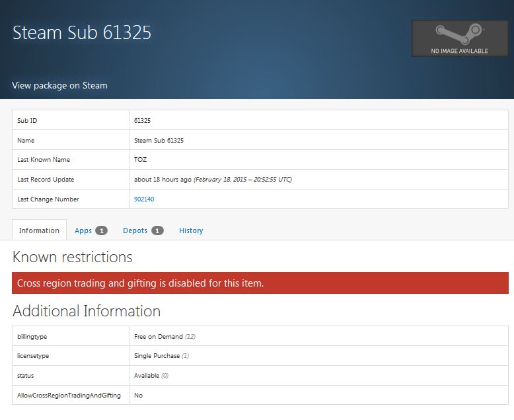Viewport: 514px width, 420px height.
Task: Go to the History tab
Action: [191, 230]
